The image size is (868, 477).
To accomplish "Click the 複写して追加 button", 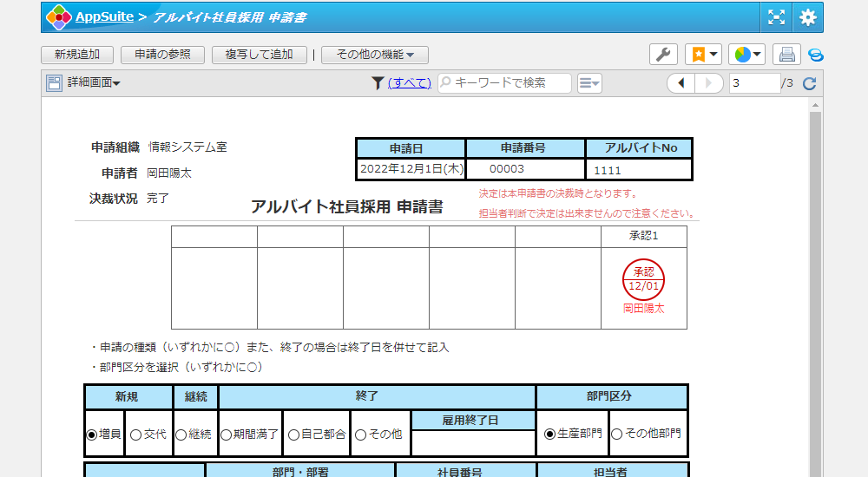I will [259, 55].
